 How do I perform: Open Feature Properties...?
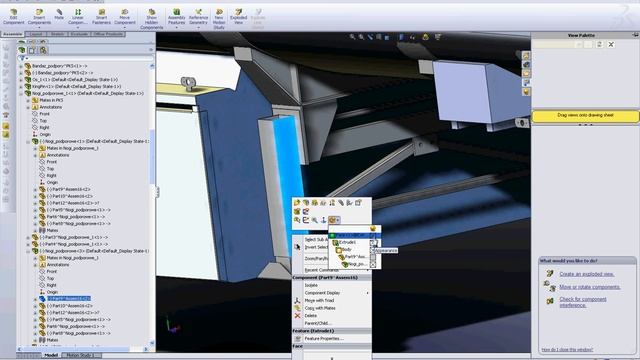pyautogui.click(x=324, y=339)
